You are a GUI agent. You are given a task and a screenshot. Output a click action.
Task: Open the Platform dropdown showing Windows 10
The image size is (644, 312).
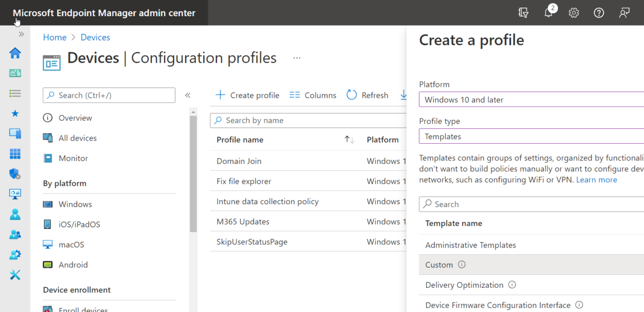531,99
